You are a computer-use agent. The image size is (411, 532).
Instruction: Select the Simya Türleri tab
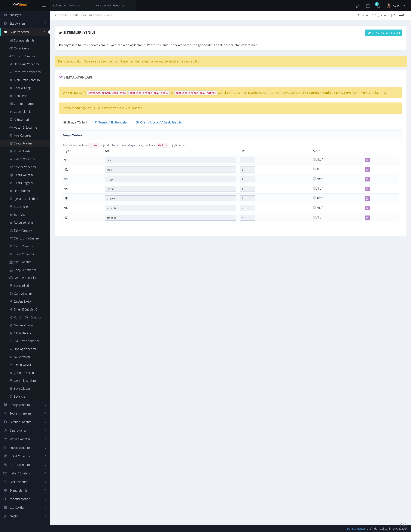click(x=74, y=122)
